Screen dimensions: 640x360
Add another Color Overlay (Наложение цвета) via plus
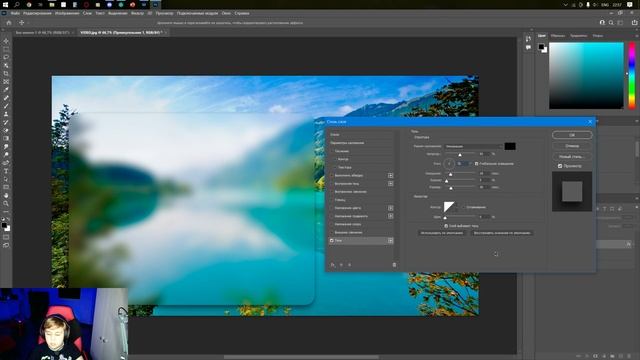coord(391,208)
